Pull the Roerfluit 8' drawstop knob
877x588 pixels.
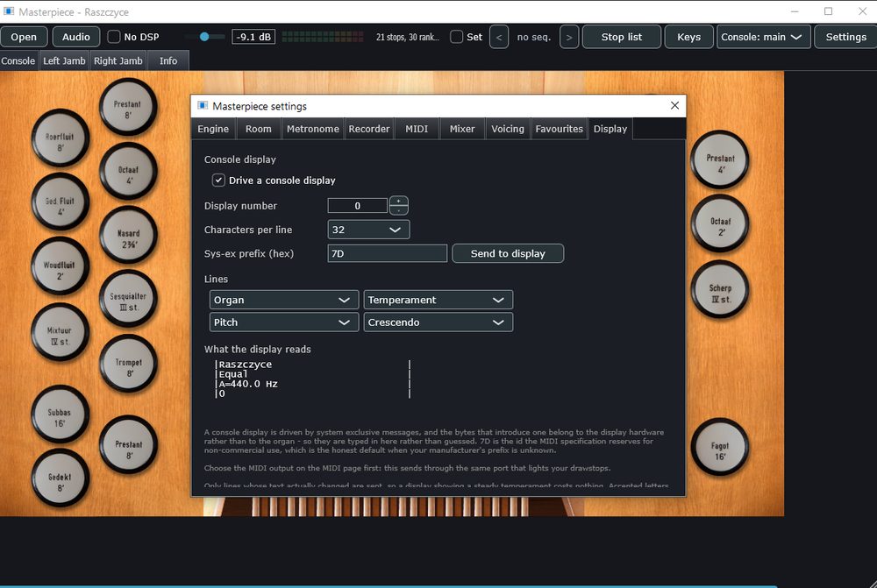pyautogui.click(x=60, y=138)
